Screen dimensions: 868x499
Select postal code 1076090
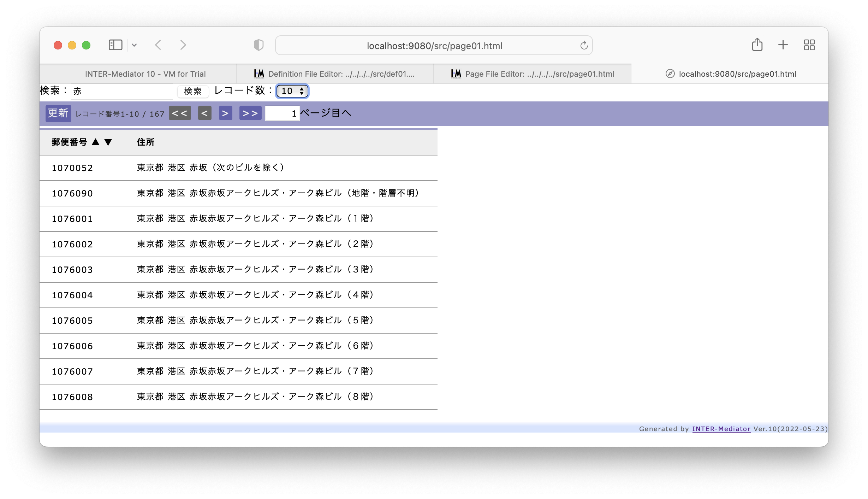coord(72,193)
